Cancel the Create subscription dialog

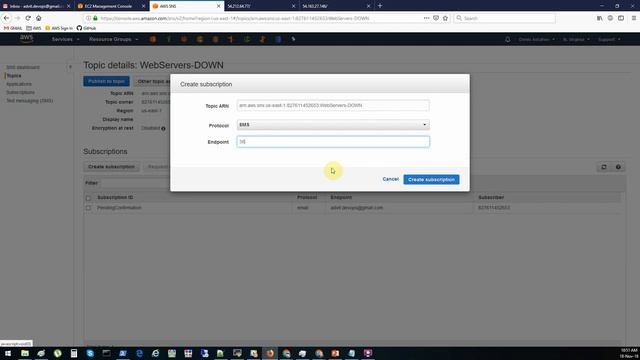coord(391,179)
